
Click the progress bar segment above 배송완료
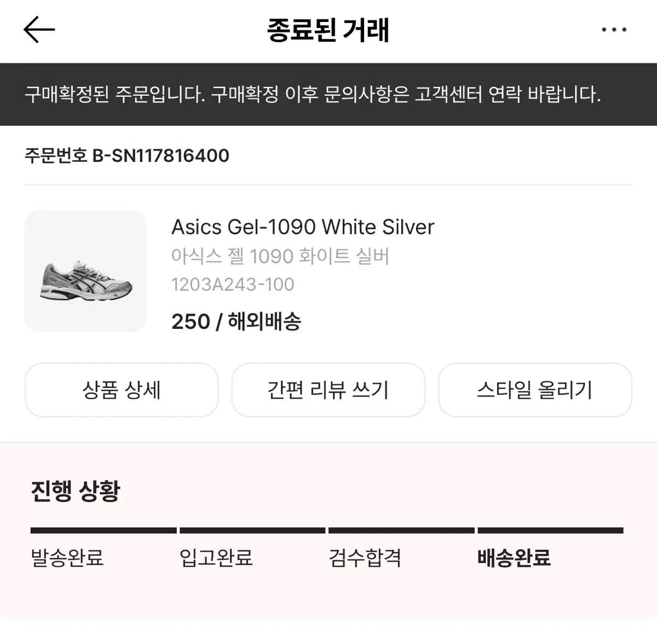coord(550,530)
